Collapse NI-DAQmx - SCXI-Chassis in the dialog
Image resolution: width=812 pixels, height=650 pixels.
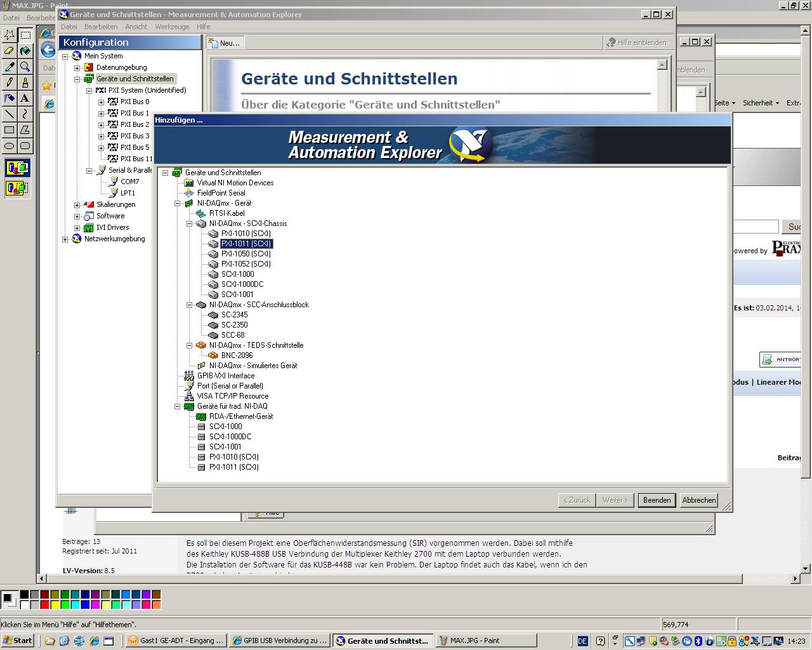point(189,223)
